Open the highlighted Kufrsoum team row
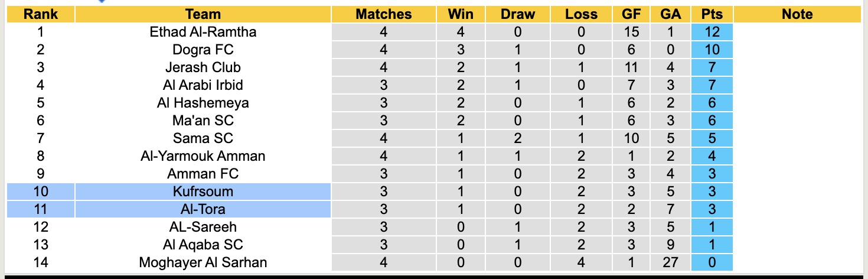 click(x=203, y=192)
